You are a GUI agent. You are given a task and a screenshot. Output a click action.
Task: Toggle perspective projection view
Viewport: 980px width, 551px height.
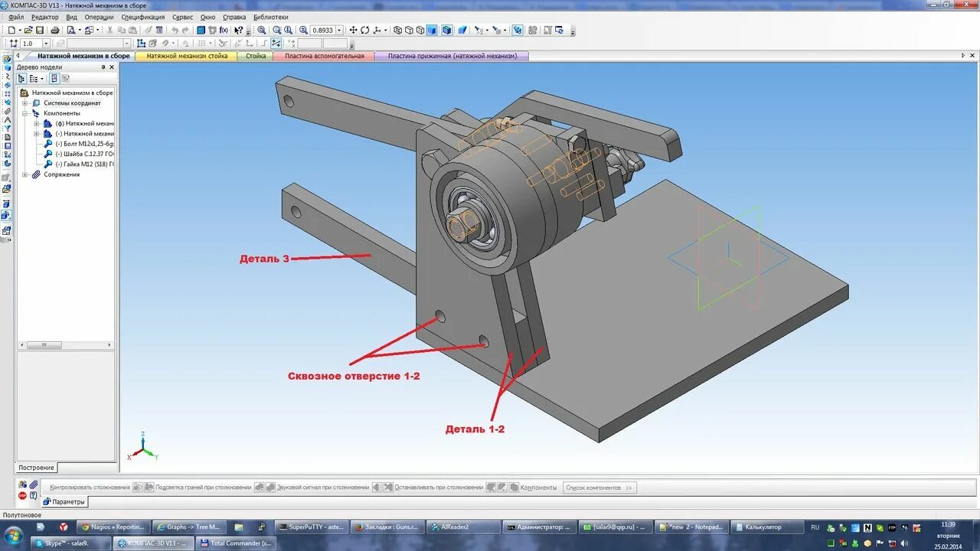click(462, 30)
